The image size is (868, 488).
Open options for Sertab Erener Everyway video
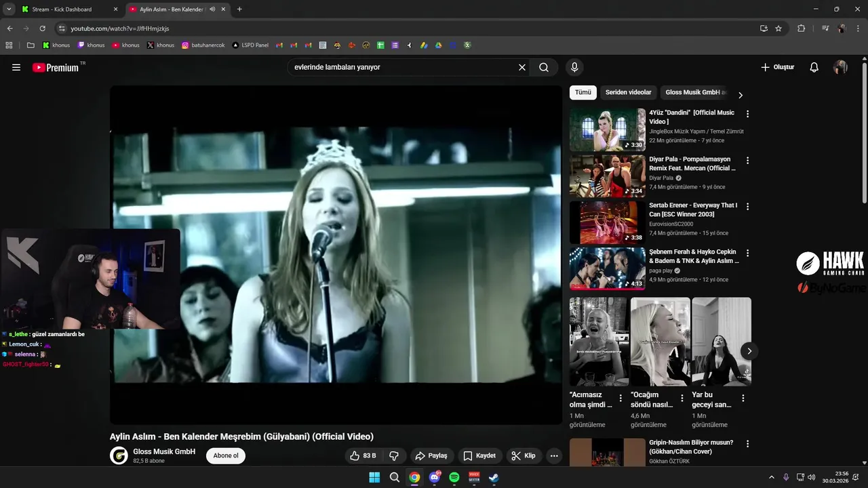pyautogui.click(x=747, y=207)
